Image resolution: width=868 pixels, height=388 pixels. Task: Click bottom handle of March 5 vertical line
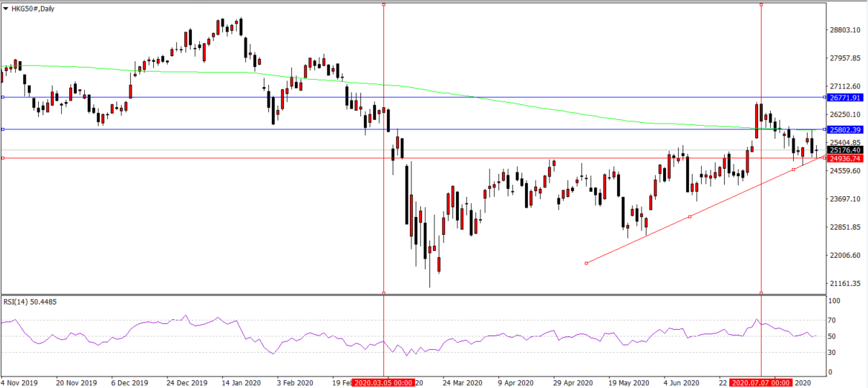383,292
